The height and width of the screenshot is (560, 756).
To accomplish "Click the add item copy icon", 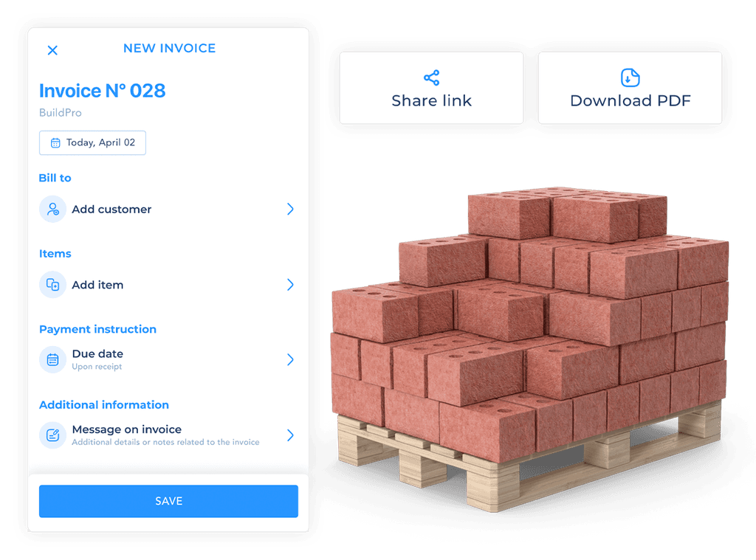I will pos(52,285).
